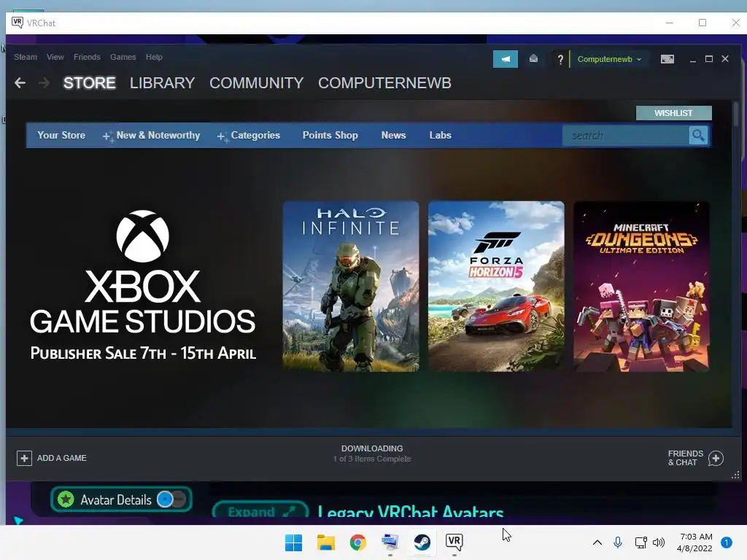This screenshot has height=560, width=747.
Task: Launch Google Chrome from taskbar
Action: pos(357,542)
